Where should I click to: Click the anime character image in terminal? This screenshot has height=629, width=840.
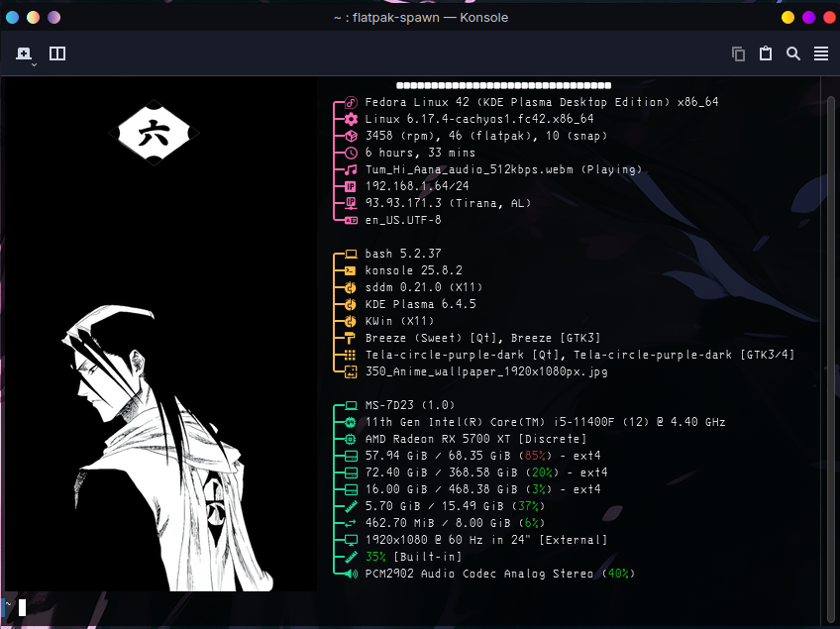tap(168, 448)
